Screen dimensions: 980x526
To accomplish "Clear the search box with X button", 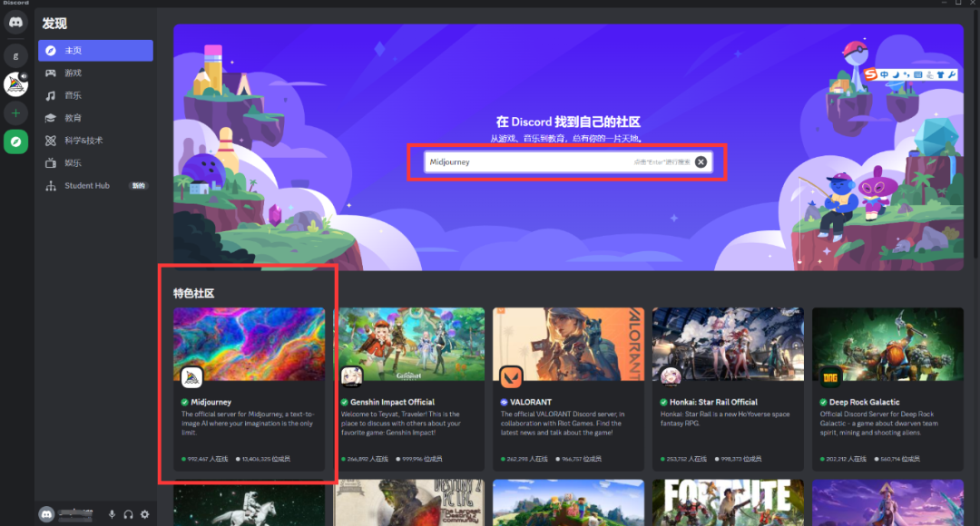I will click(701, 161).
